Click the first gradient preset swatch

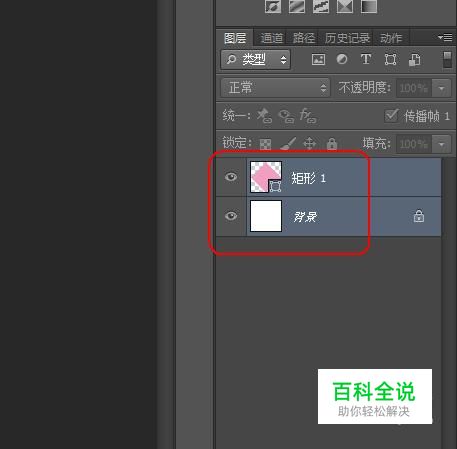(x=273, y=6)
